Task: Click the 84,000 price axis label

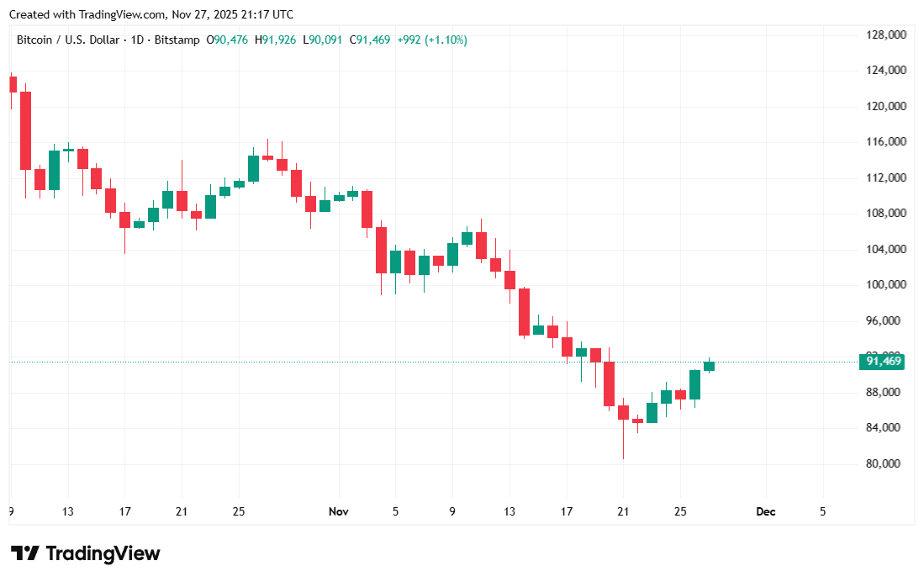Action: [884, 428]
